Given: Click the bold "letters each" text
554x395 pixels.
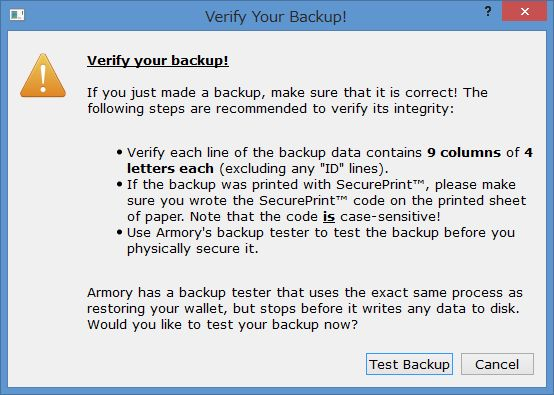Looking at the screenshot, I should [170, 168].
